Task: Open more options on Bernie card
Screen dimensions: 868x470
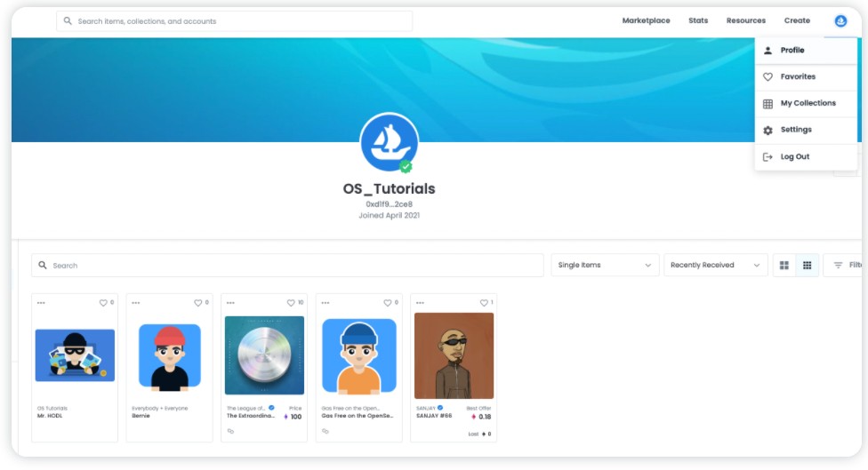Action: 135,303
